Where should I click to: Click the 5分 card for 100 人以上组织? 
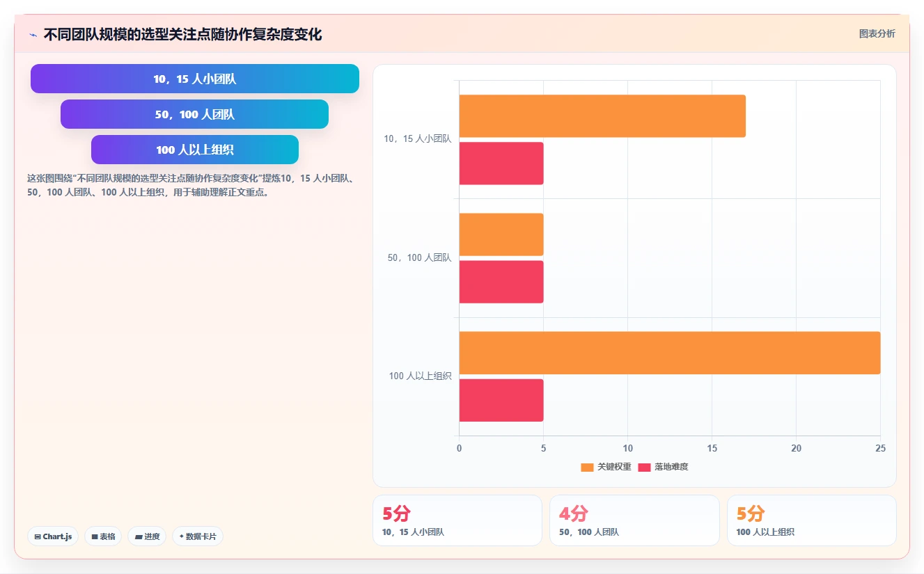coord(812,520)
